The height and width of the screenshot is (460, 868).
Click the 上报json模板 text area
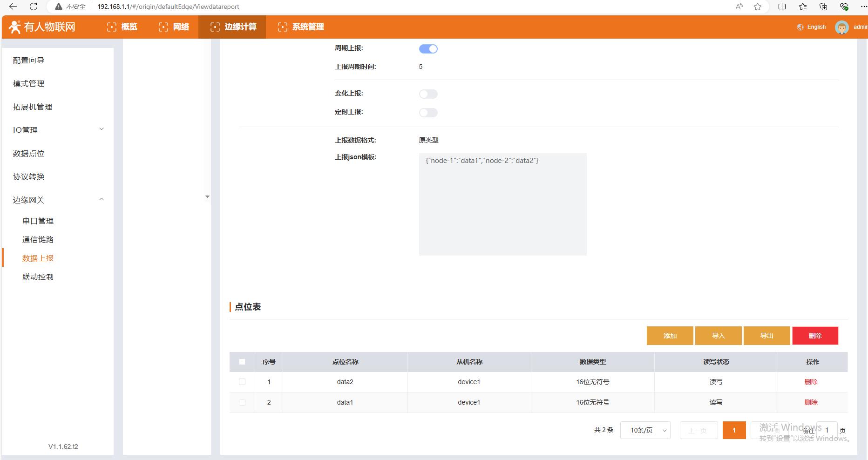tap(502, 204)
